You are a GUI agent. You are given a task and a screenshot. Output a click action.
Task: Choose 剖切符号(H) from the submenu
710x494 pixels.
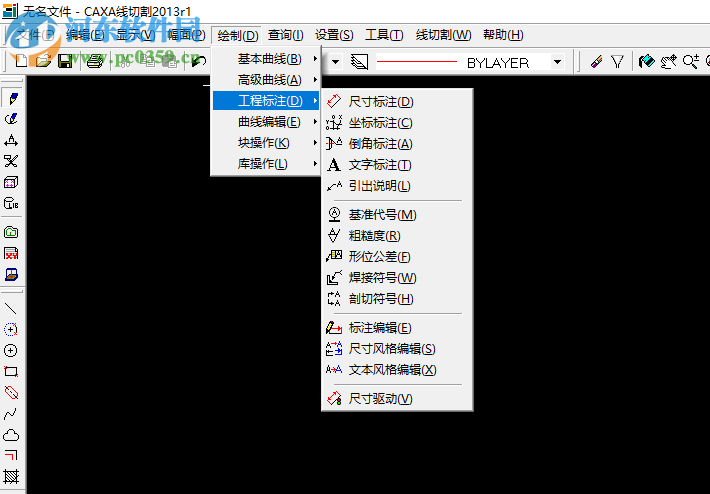397,299
